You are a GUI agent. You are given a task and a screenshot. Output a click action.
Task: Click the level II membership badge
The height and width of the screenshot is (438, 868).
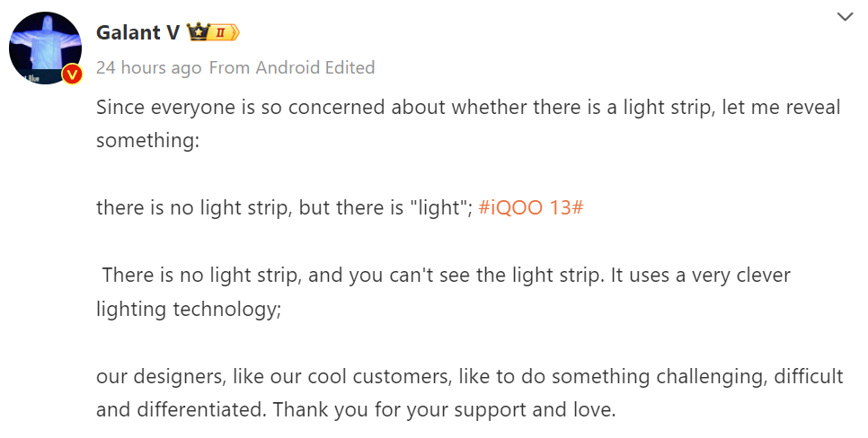point(225,32)
